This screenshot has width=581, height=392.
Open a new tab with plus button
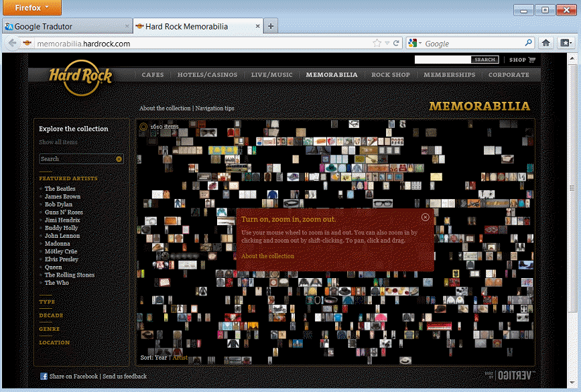click(x=271, y=26)
